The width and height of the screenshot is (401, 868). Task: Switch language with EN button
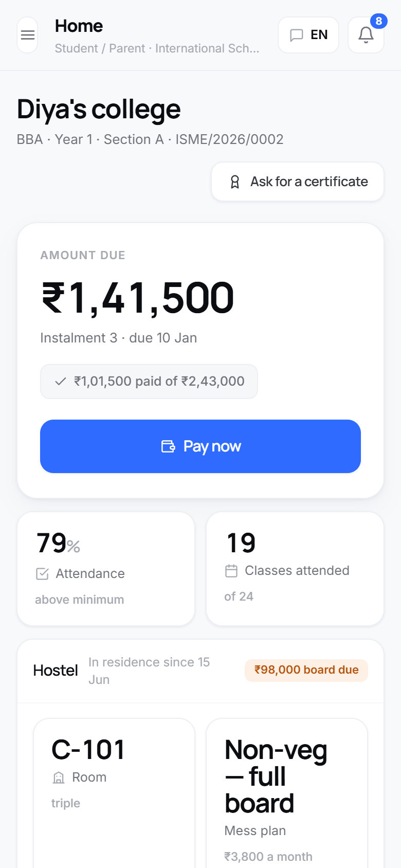coord(308,35)
